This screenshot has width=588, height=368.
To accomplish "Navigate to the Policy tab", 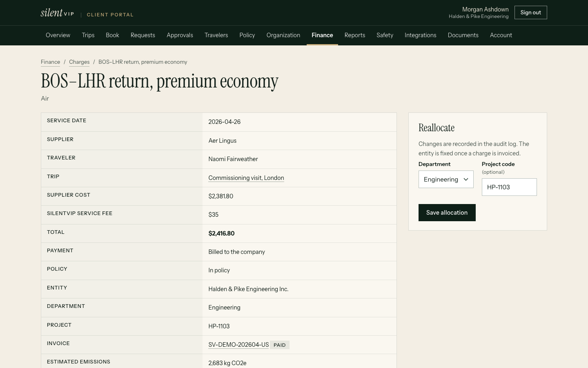I will pyautogui.click(x=247, y=35).
